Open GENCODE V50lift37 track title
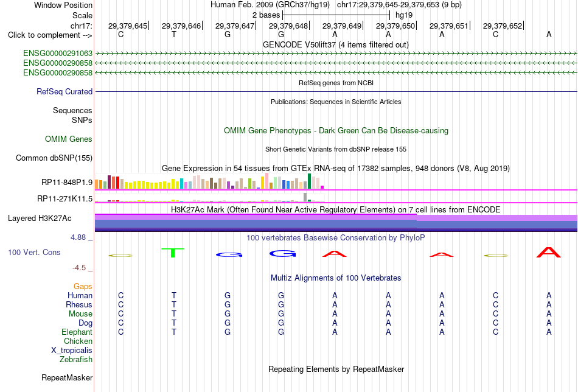The image size is (578, 392). click(336, 44)
